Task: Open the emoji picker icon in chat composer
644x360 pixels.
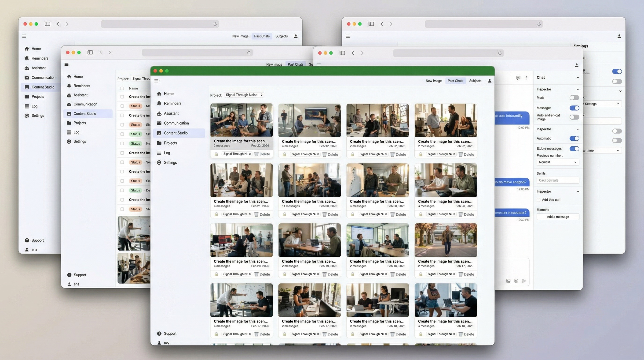Action: click(x=516, y=281)
